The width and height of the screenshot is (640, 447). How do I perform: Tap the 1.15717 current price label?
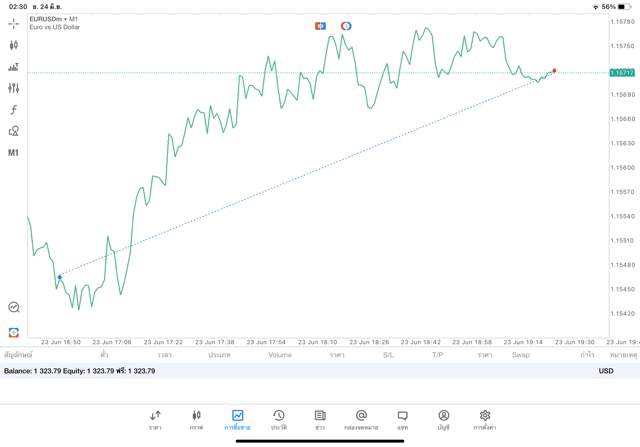click(x=622, y=72)
